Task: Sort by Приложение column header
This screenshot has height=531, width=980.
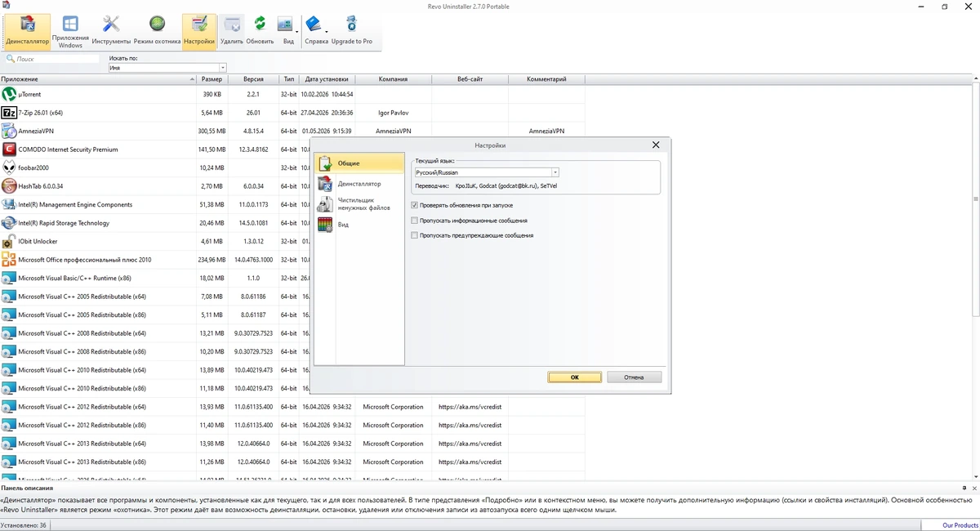Action: click(x=98, y=79)
